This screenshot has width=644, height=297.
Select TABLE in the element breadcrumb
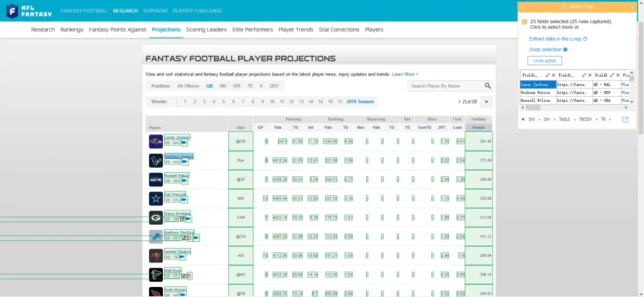tap(565, 119)
